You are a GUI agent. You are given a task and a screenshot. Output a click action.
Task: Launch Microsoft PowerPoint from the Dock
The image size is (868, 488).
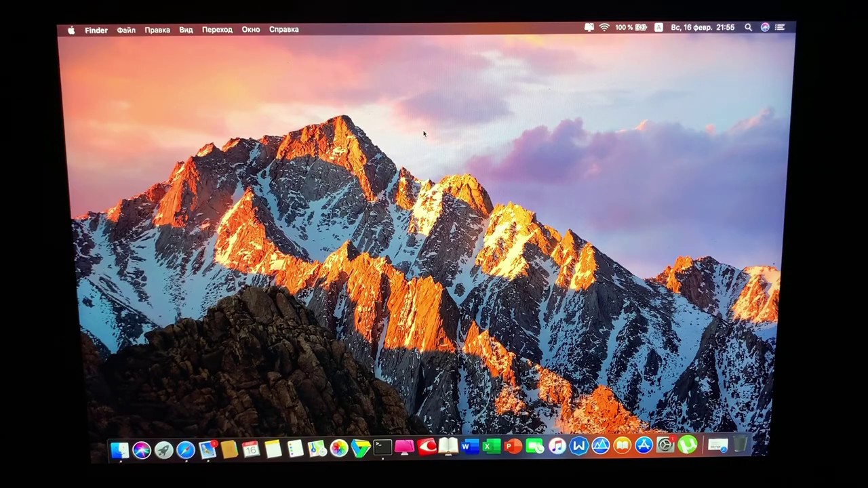pyautogui.click(x=513, y=447)
